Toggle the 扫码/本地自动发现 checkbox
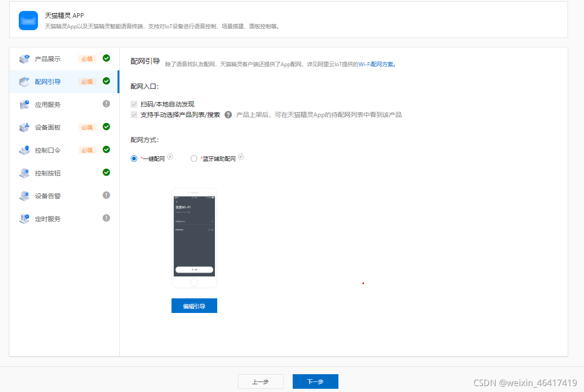Viewport: 584px width, 392px height. 134,104
